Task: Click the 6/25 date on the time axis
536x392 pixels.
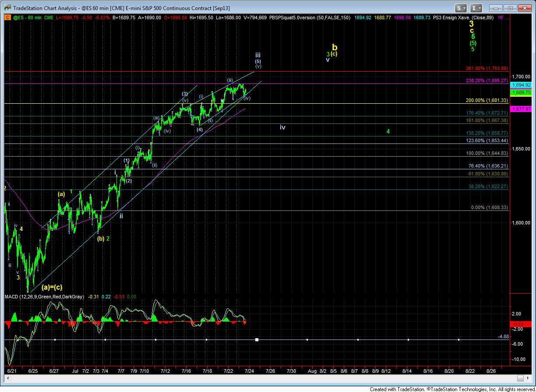Action: tap(33, 371)
